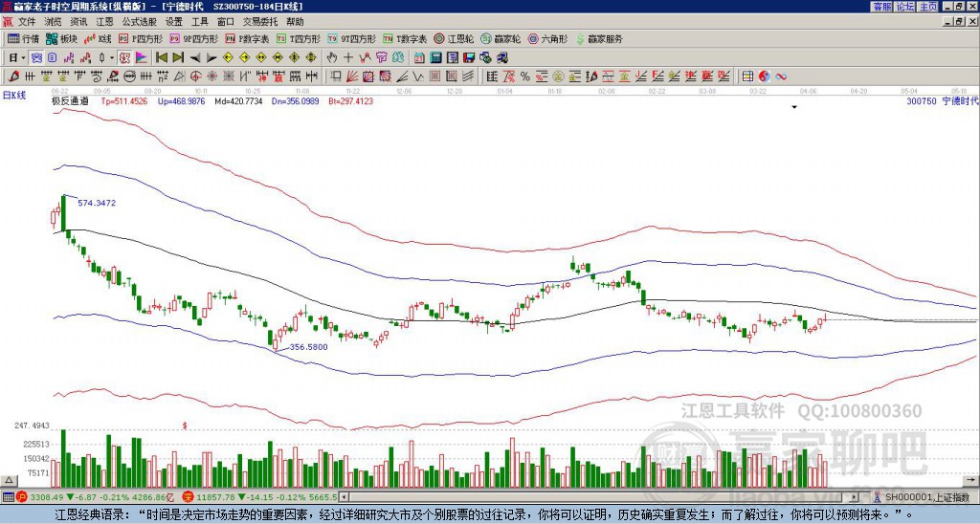
Task: Open the 江恩 menu
Action: [105, 22]
